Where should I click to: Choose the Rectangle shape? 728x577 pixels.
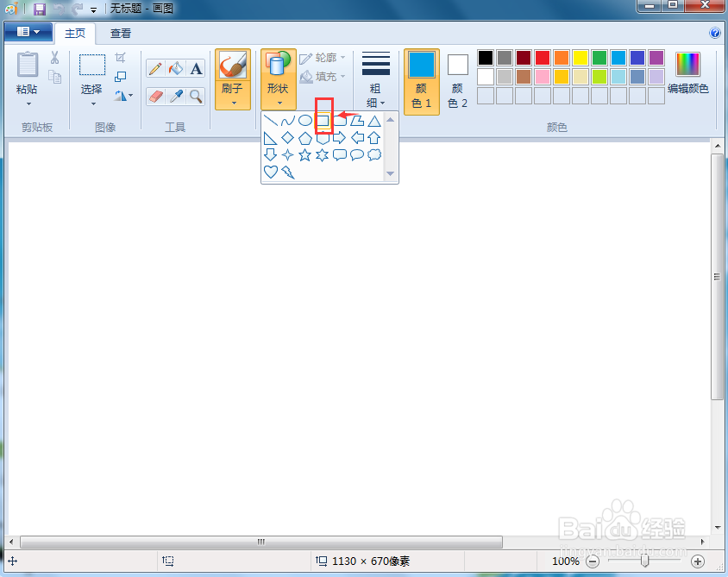coord(323,121)
